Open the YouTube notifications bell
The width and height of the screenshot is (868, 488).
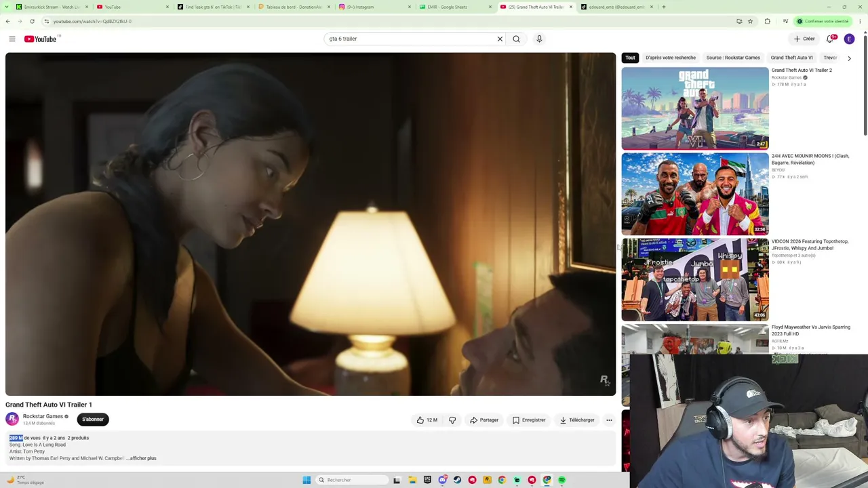tap(830, 39)
